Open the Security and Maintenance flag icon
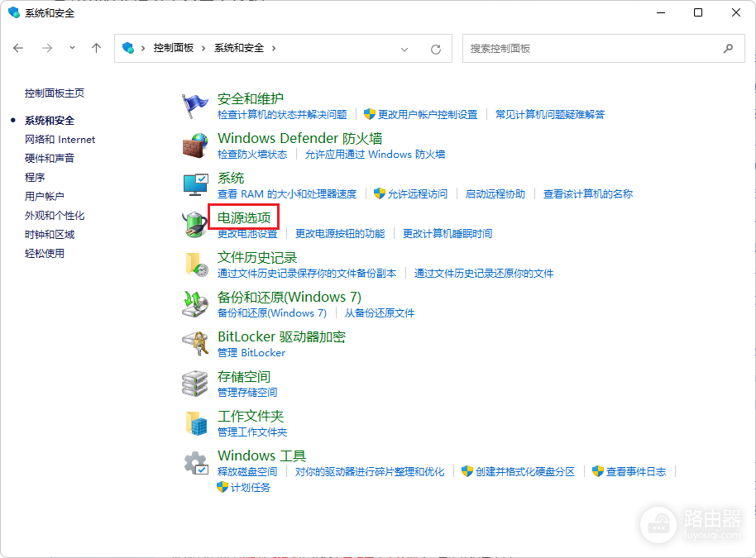This screenshot has width=756, height=558. 194,106
